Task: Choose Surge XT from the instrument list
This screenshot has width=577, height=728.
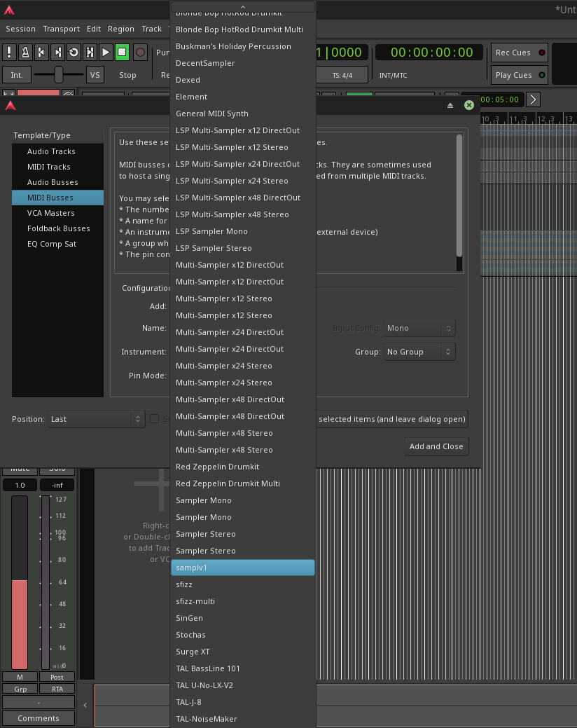Action: pyautogui.click(x=193, y=652)
